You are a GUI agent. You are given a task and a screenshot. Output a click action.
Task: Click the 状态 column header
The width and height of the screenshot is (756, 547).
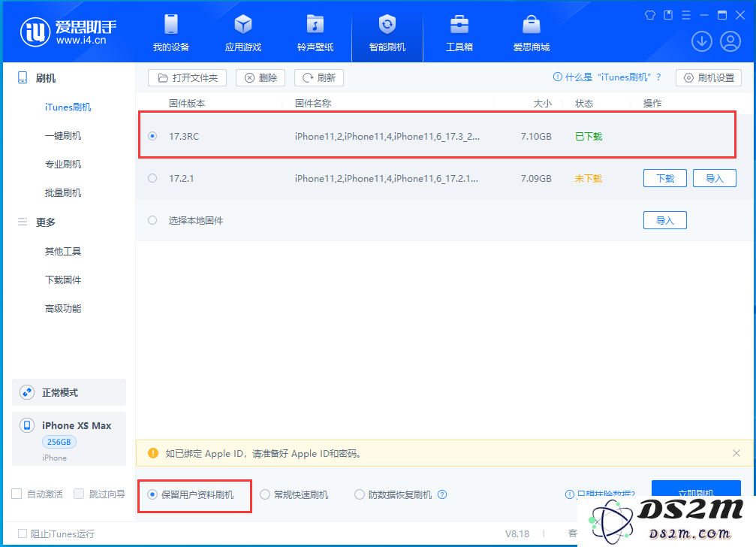click(584, 103)
